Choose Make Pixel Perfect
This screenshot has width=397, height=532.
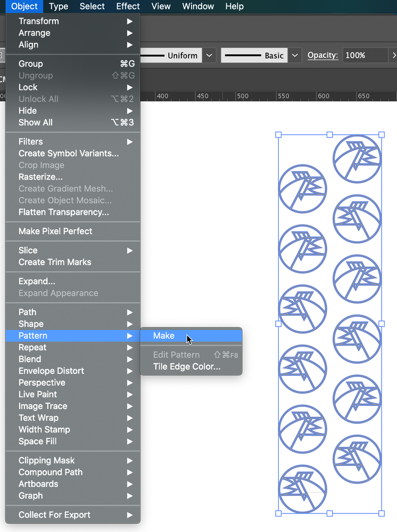pos(55,231)
